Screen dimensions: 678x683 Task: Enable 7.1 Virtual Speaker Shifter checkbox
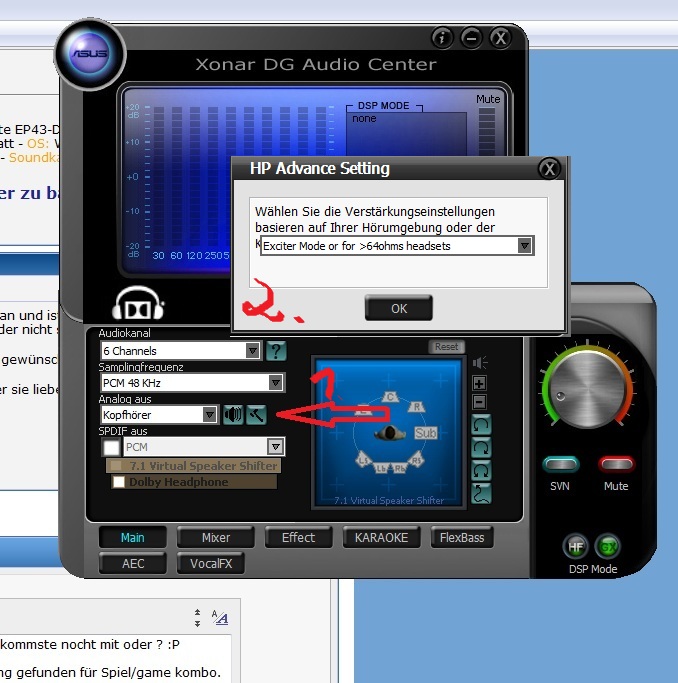(116, 466)
